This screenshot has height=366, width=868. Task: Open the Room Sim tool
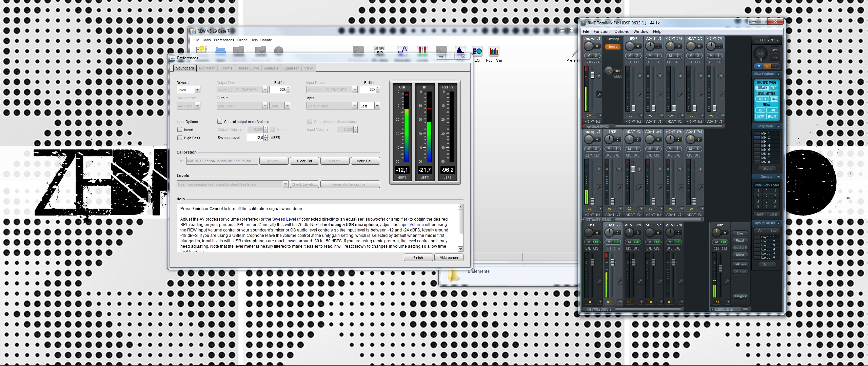494,52
